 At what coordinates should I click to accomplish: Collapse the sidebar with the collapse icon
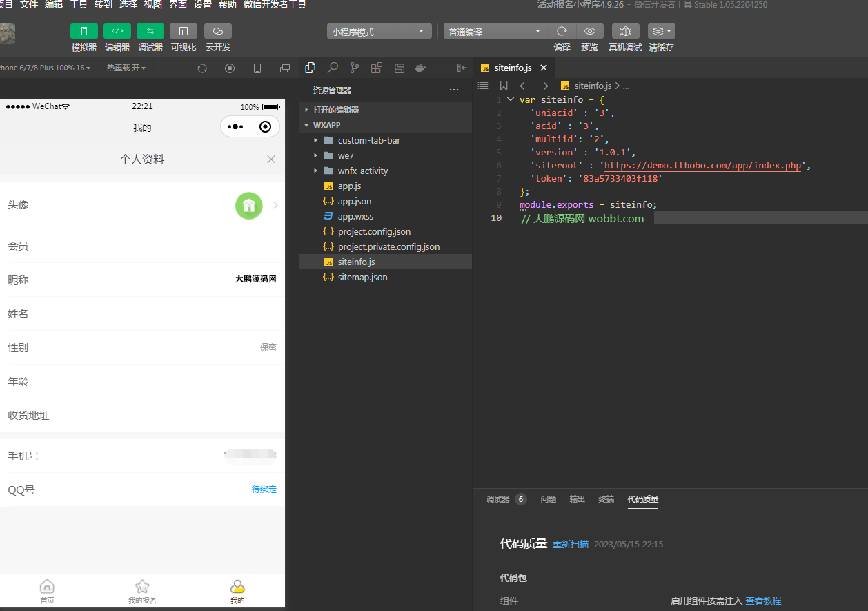click(x=461, y=68)
